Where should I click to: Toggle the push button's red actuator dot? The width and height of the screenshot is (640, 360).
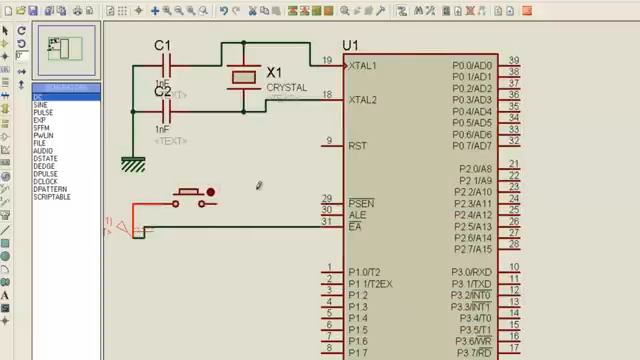211,192
